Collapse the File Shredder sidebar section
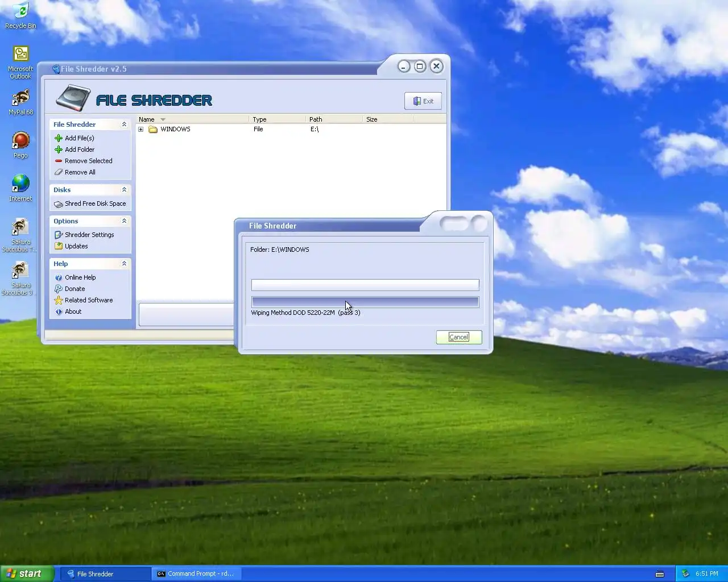728x582 pixels. click(x=124, y=124)
